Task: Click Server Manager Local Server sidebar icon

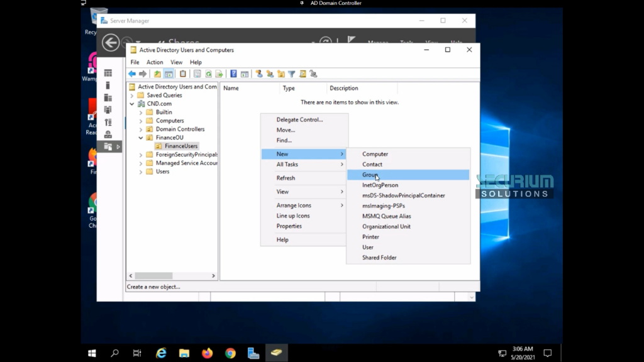Action: 108,85
